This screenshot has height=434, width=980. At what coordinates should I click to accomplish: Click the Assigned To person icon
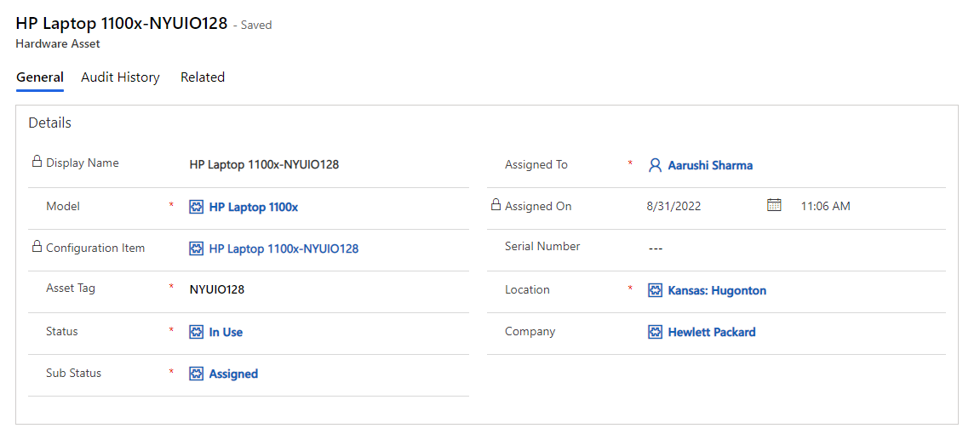click(655, 165)
